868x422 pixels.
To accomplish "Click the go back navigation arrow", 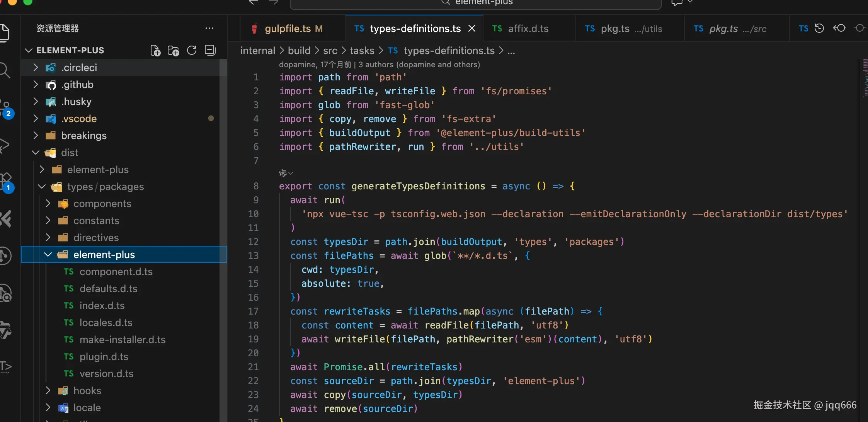I will (x=254, y=2).
